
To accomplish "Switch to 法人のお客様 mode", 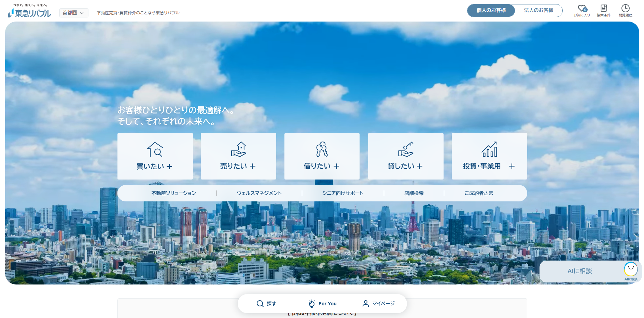I will click(x=538, y=10).
